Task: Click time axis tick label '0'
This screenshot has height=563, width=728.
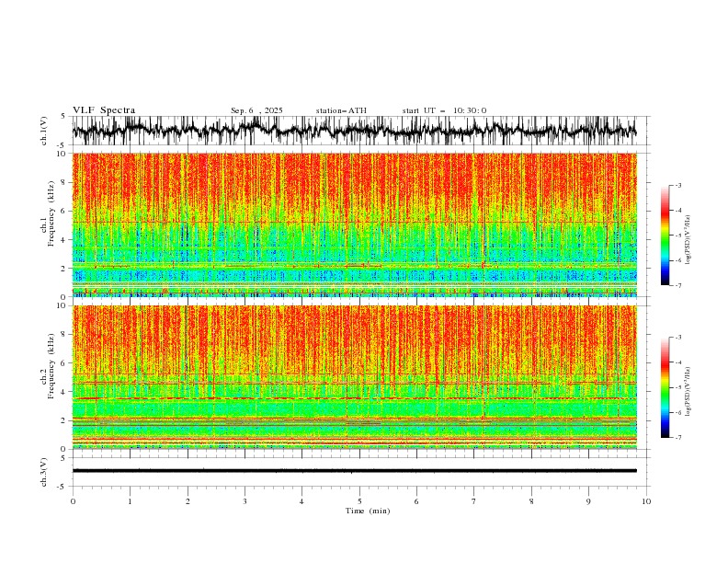Action: (73, 501)
